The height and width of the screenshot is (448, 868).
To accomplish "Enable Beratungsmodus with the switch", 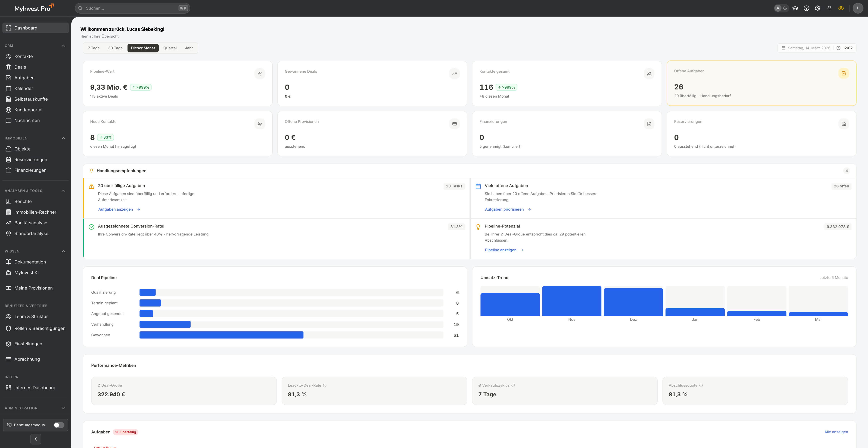I will point(59,425).
